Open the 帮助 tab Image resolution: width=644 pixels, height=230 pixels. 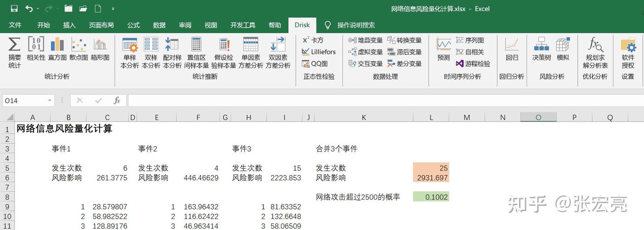(x=275, y=25)
